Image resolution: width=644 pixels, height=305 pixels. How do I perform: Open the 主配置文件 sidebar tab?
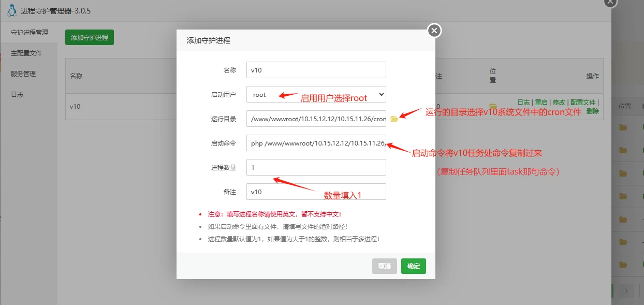click(x=26, y=53)
